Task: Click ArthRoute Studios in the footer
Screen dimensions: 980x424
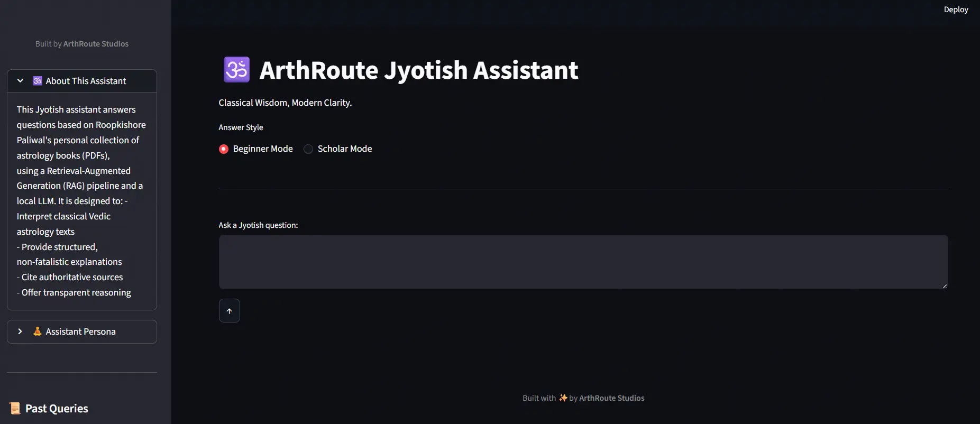Action: 611,398
